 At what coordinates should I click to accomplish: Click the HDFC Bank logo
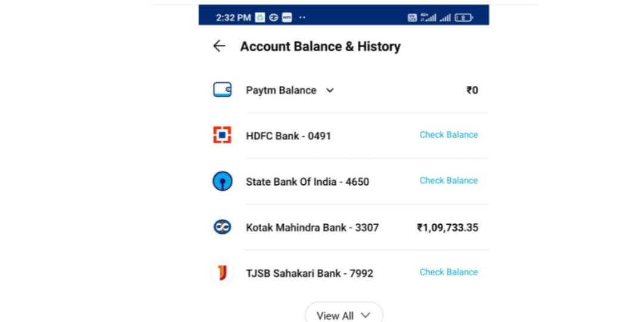point(222,135)
